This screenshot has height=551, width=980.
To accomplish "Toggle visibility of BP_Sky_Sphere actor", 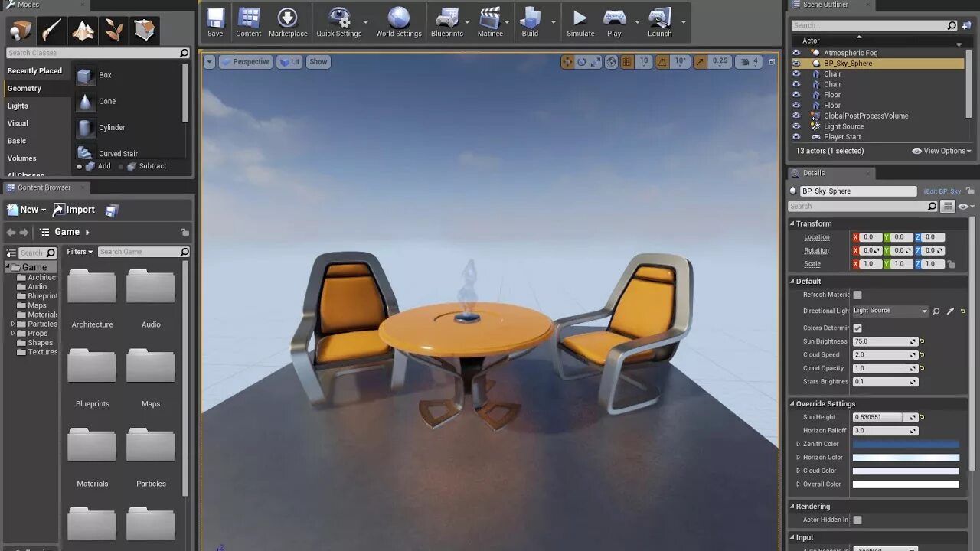I will point(796,64).
